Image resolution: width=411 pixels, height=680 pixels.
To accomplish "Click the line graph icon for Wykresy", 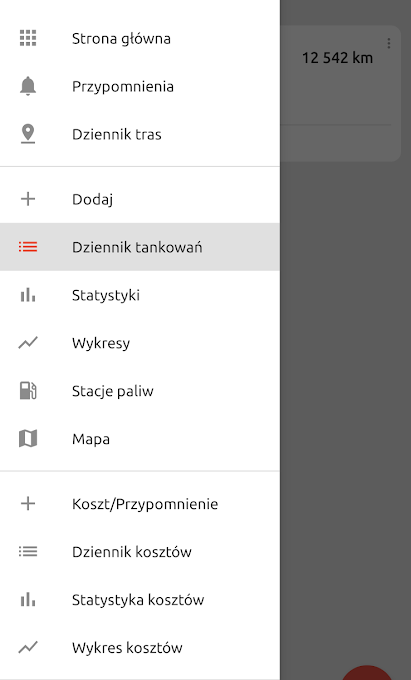I will click(28, 343).
